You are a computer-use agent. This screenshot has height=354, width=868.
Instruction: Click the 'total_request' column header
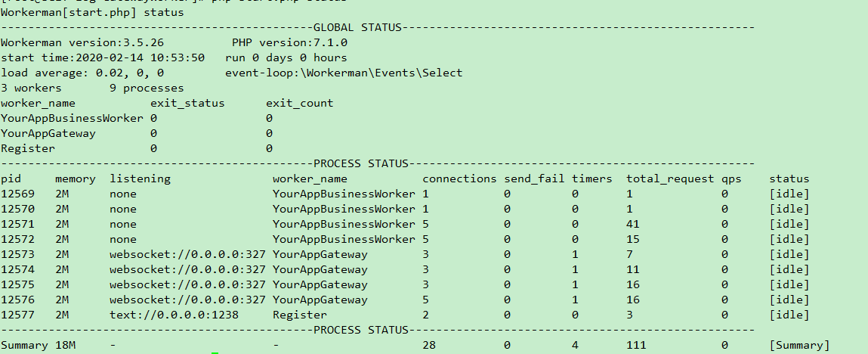[670, 179]
